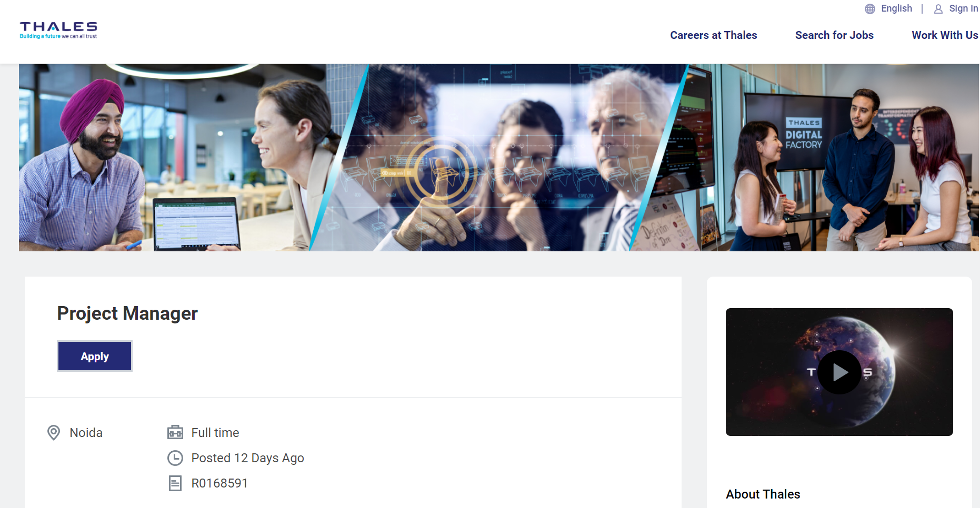Click the Noida location text
The image size is (980, 508).
pos(86,433)
